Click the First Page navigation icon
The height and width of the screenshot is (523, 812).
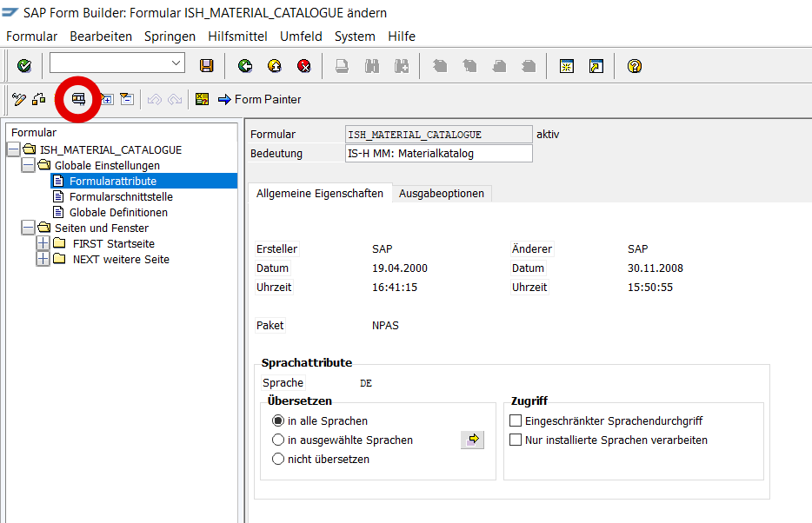(x=440, y=66)
